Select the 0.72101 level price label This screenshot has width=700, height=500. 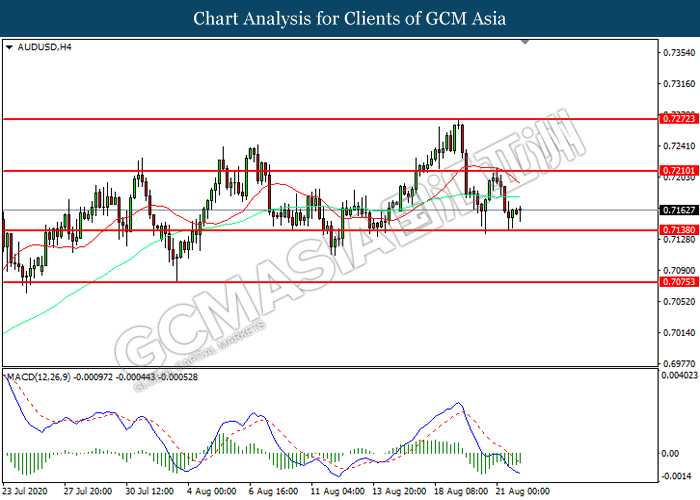coord(679,171)
